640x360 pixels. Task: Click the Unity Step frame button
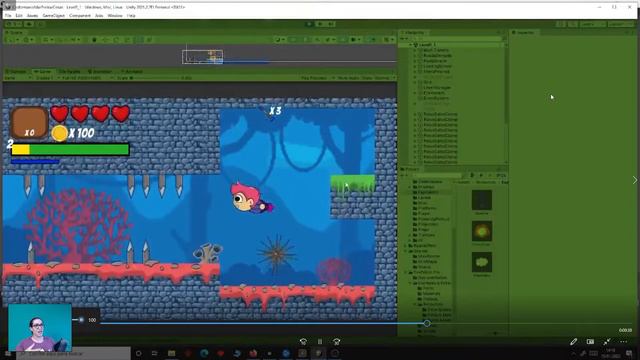[331, 24]
